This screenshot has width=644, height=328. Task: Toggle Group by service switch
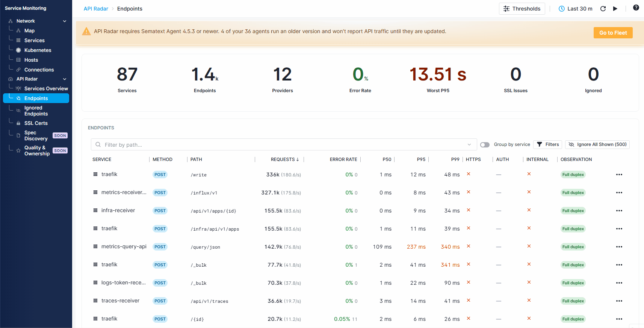485,145
